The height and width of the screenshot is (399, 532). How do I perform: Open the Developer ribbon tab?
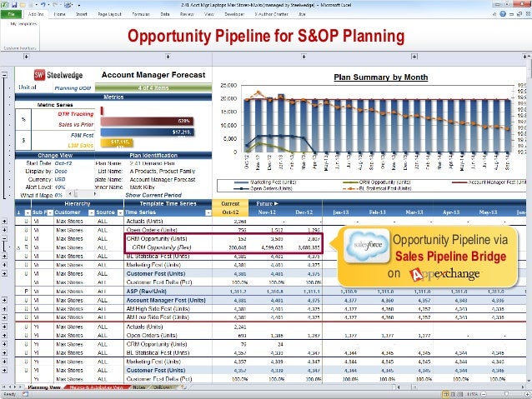pos(234,14)
